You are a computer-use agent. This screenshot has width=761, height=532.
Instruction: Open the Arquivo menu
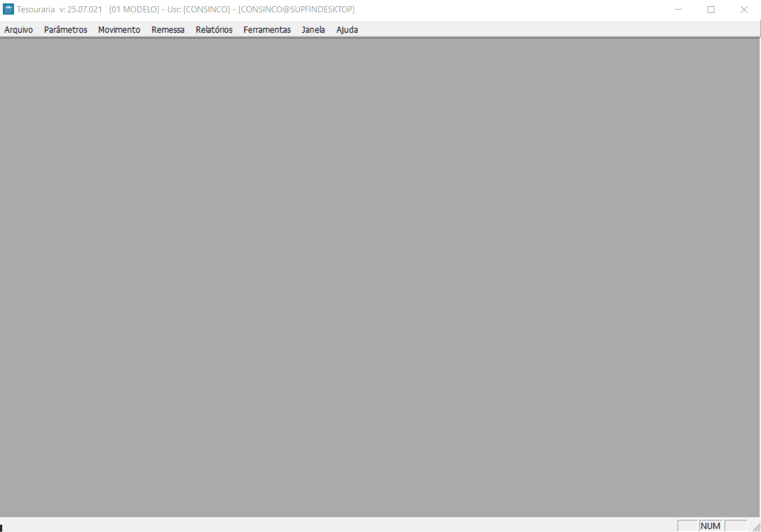(19, 30)
